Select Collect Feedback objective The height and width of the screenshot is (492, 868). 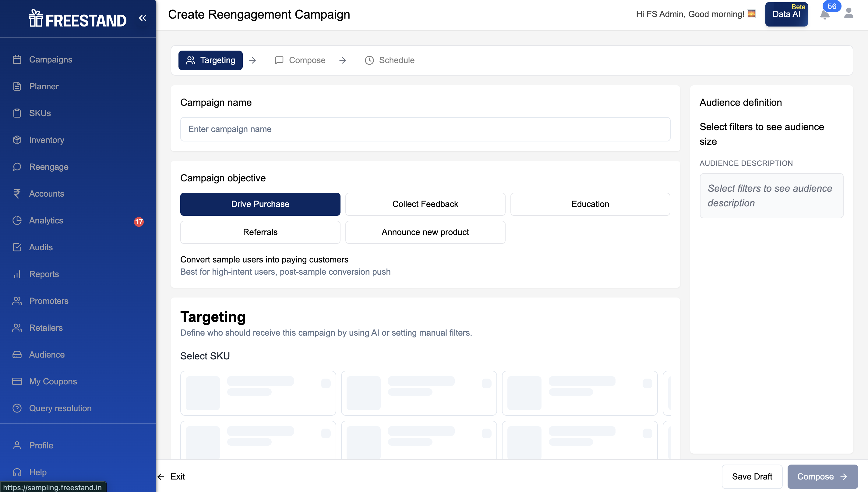click(x=425, y=204)
